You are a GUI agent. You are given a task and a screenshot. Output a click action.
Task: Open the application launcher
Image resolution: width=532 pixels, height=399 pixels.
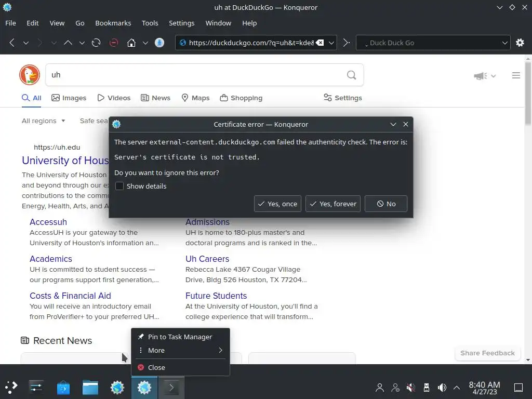[x=11, y=387]
